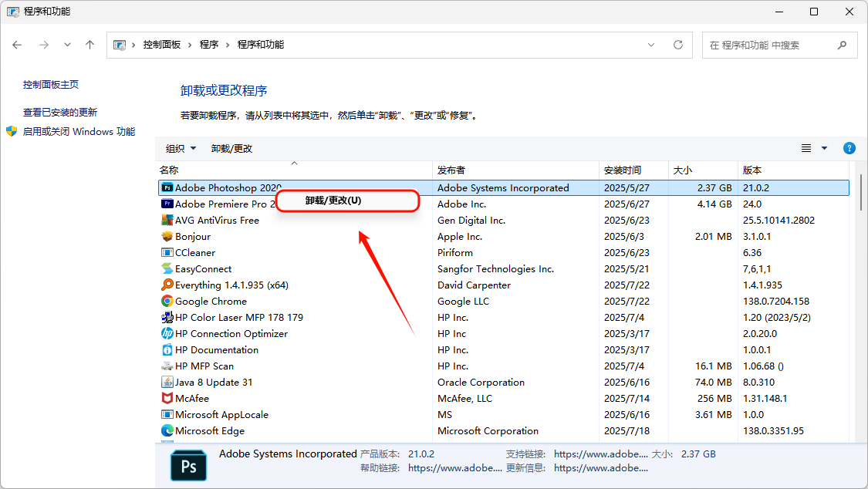
Task: Click the McAfee shield icon
Action: click(x=167, y=398)
